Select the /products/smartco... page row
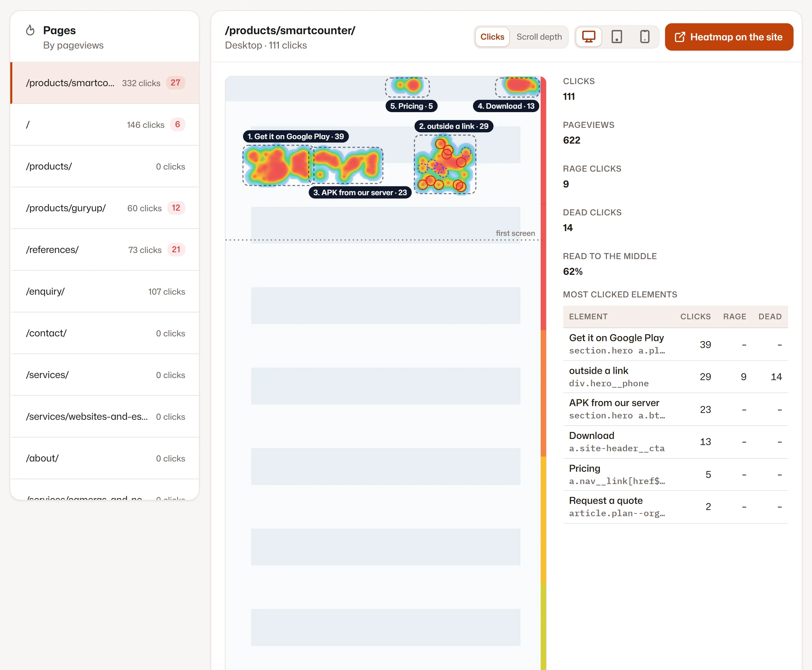 (x=105, y=83)
